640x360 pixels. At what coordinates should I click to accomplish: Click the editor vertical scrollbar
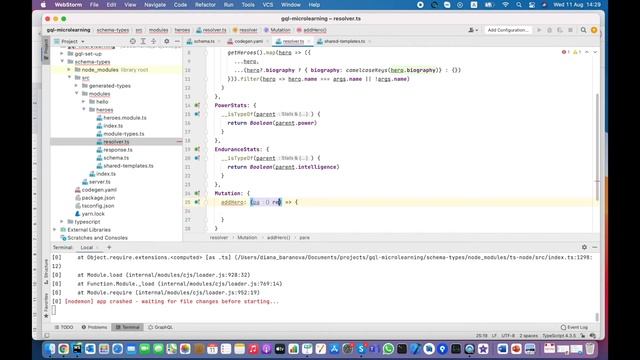pos(597,147)
